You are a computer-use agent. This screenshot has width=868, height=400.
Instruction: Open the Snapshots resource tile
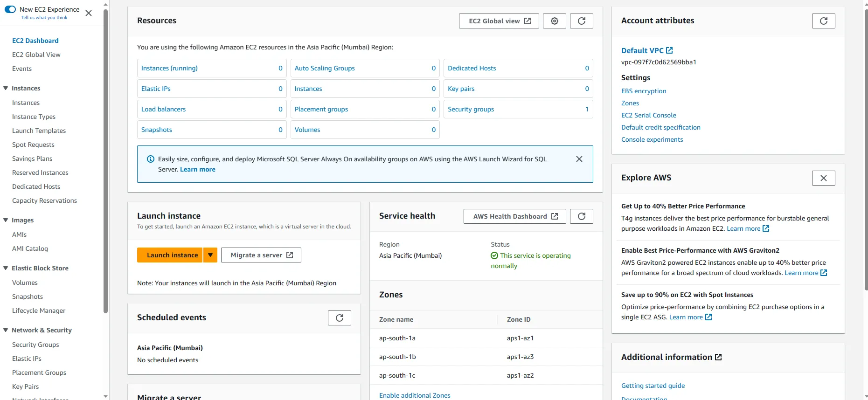coord(212,130)
